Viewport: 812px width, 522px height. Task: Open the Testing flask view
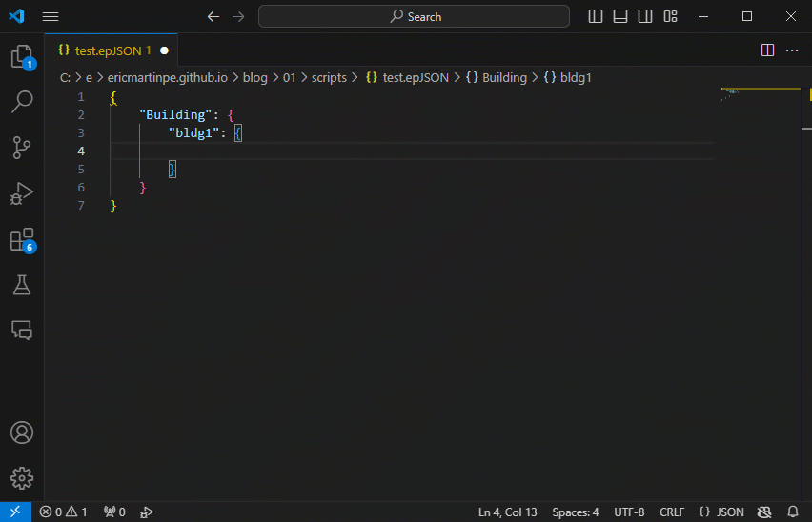(21, 284)
